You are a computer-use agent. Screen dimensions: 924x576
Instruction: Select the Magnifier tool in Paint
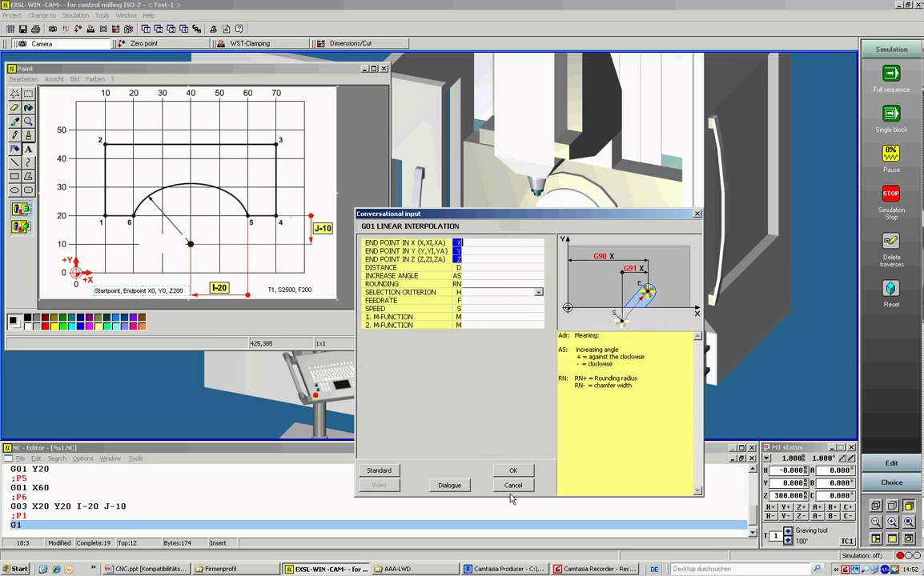coord(28,122)
